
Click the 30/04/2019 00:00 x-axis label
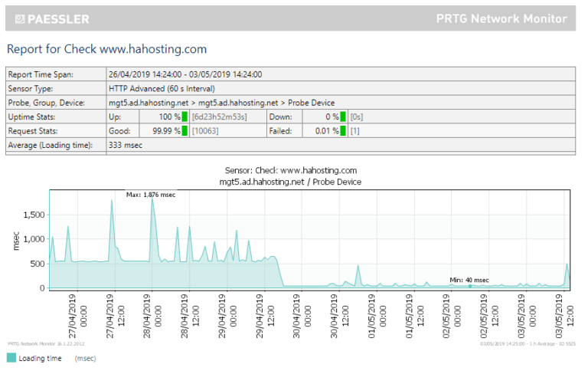[302, 316]
